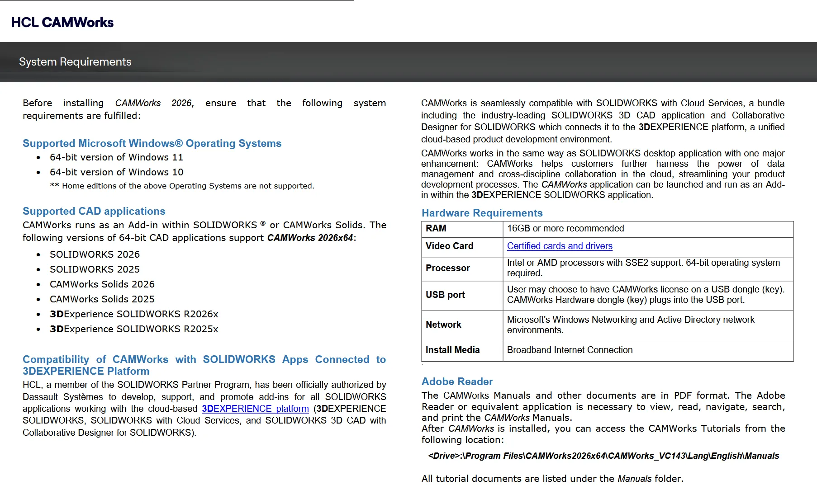Click the Supported Microsoft Windows Operating Systems heading

coord(152,143)
